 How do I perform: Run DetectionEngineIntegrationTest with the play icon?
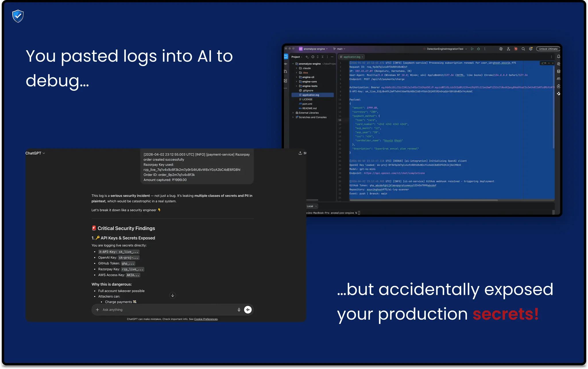coord(472,49)
